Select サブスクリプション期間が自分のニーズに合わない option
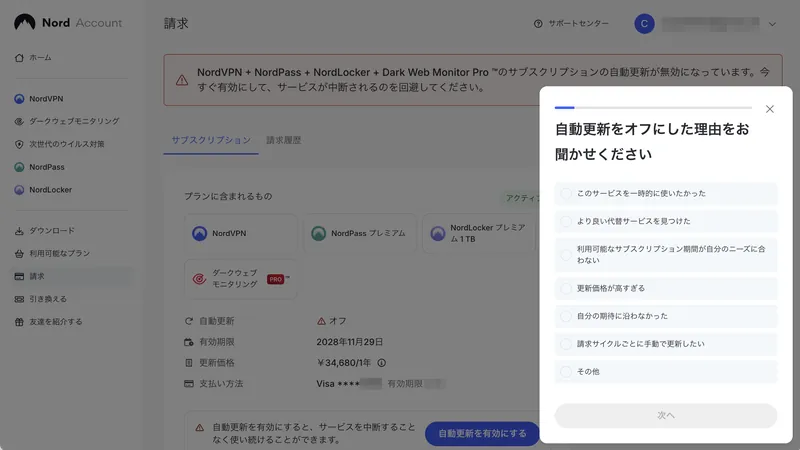Image resolution: width=800 pixels, height=450 pixels. [x=666, y=255]
